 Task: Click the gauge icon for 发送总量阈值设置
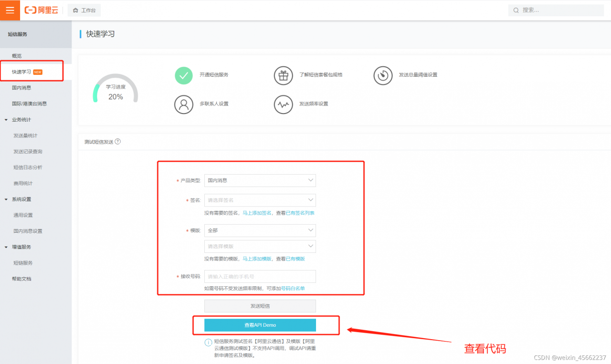pyautogui.click(x=383, y=75)
